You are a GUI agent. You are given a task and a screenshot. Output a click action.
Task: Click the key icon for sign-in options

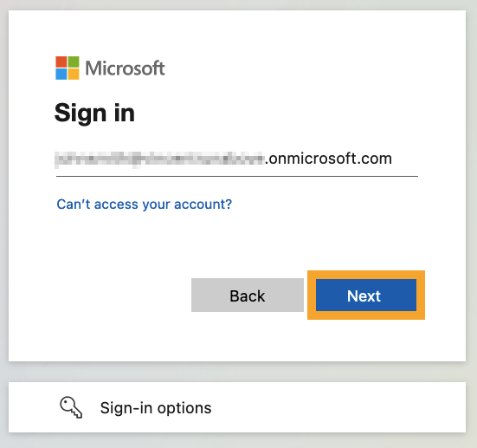(71, 407)
